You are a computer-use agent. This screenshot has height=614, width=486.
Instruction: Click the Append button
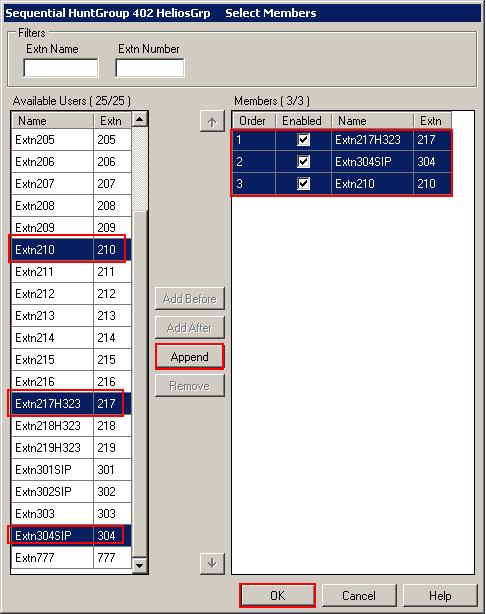[190, 357]
